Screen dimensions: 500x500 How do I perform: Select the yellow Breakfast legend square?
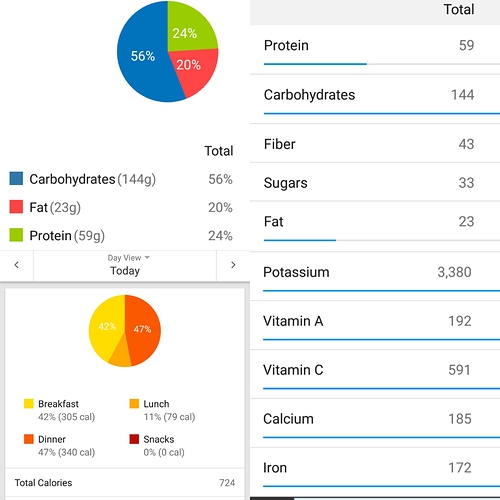29,403
